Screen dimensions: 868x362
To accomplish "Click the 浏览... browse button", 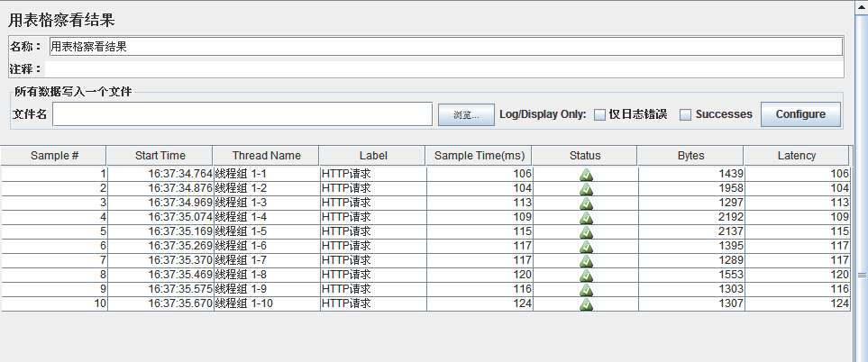I will tap(466, 115).
